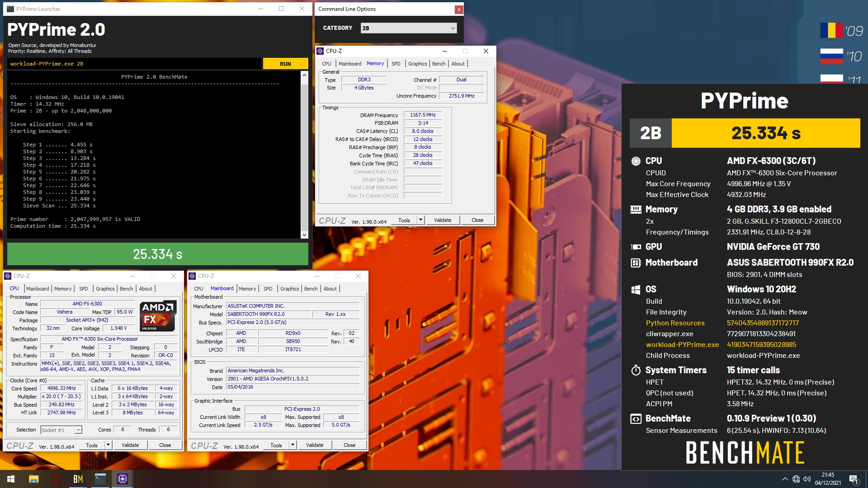Open CPU-Z taskbar icon
The width and height of the screenshot is (868, 488).
click(122, 479)
